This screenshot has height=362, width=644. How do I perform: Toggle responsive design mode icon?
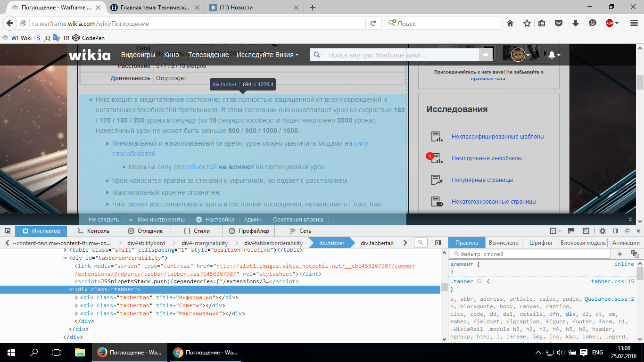pyautogui.click(x=586, y=231)
